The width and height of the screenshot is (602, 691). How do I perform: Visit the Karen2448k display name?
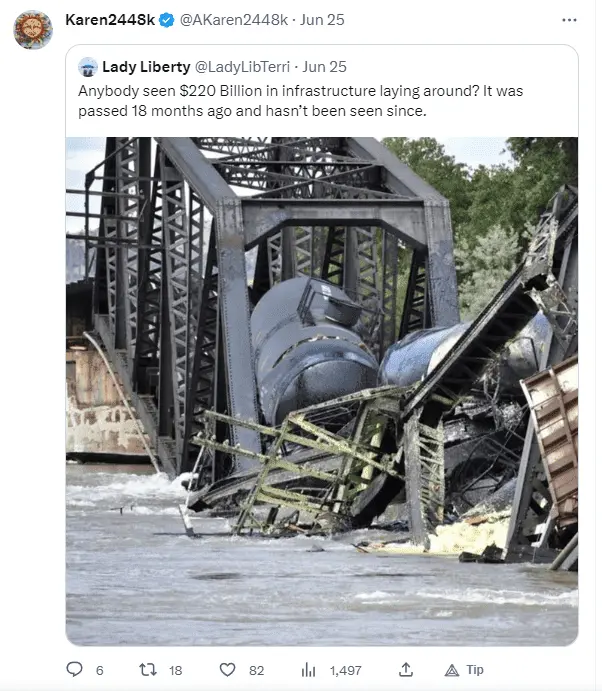point(110,20)
